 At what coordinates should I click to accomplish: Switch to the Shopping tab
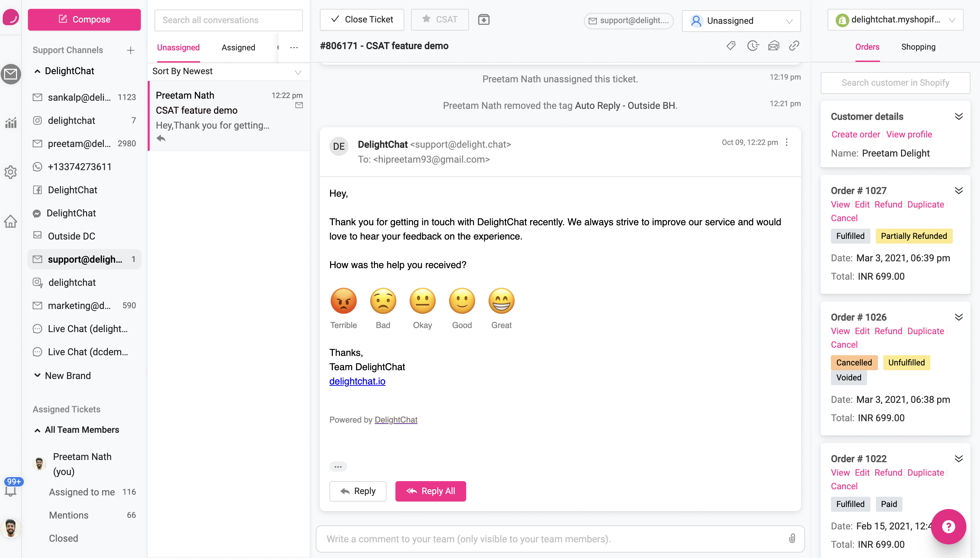click(x=918, y=47)
